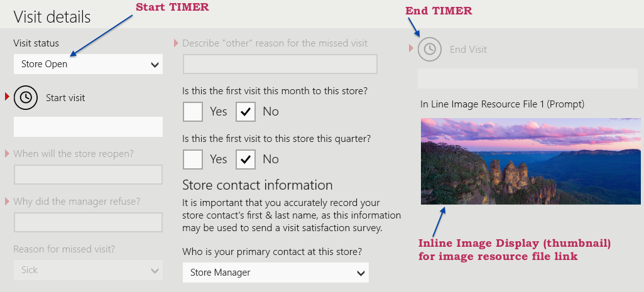Toggle No for first visit this month

(x=246, y=111)
